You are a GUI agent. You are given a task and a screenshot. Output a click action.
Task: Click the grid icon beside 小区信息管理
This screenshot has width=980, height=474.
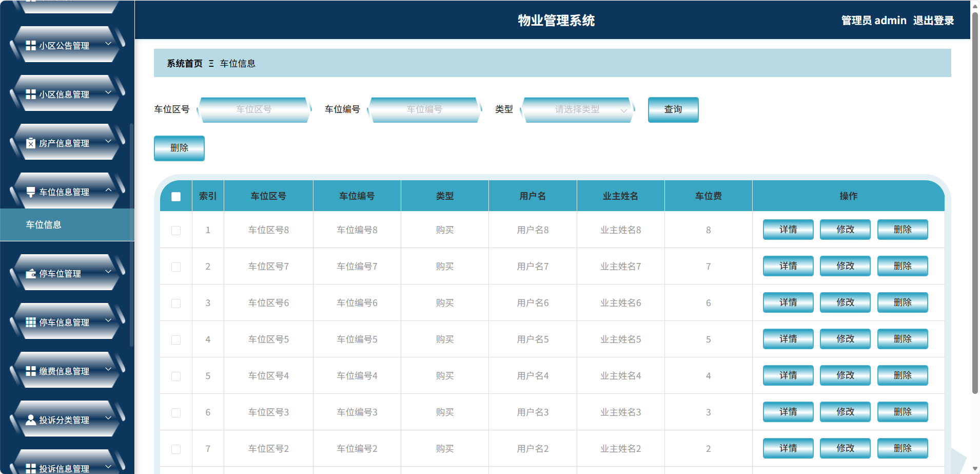(x=31, y=94)
